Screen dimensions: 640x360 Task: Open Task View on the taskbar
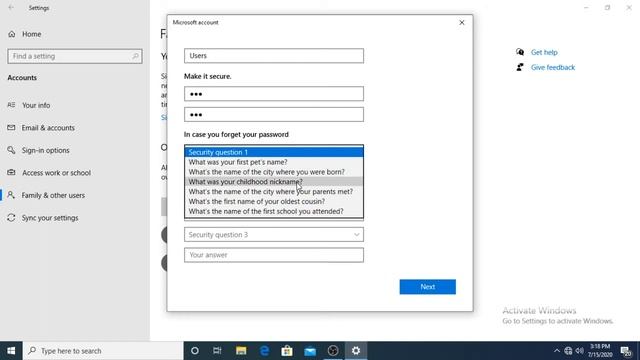click(217, 351)
